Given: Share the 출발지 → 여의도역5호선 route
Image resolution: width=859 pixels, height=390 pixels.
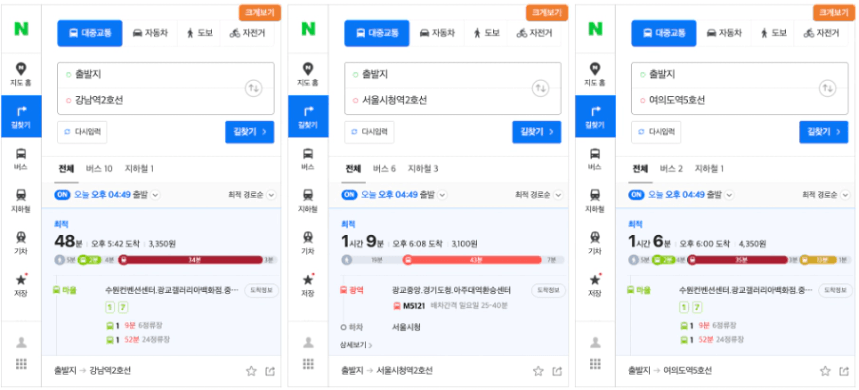Looking at the screenshot, I should click(844, 371).
